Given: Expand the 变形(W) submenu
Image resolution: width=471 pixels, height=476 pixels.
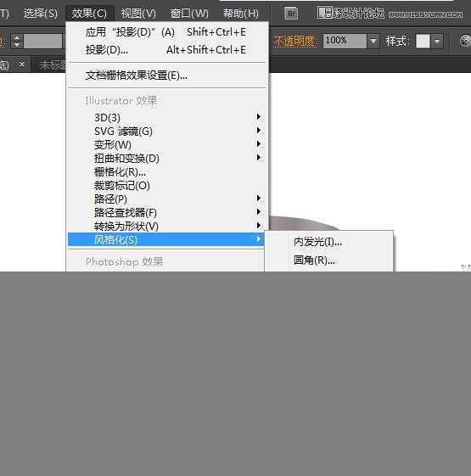Looking at the screenshot, I should coord(165,144).
